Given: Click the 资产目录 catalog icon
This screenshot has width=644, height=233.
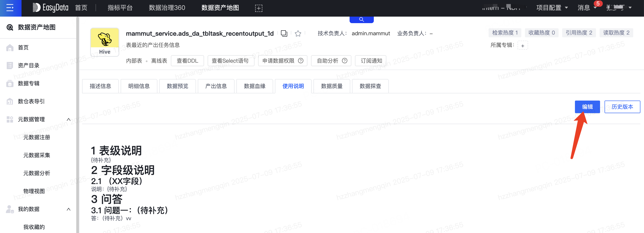Looking at the screenshot, I should [x=10, y=65].
